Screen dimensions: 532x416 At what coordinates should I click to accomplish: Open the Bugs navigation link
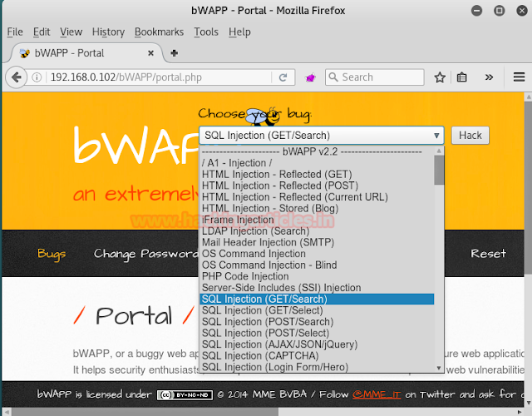(52, 254)
